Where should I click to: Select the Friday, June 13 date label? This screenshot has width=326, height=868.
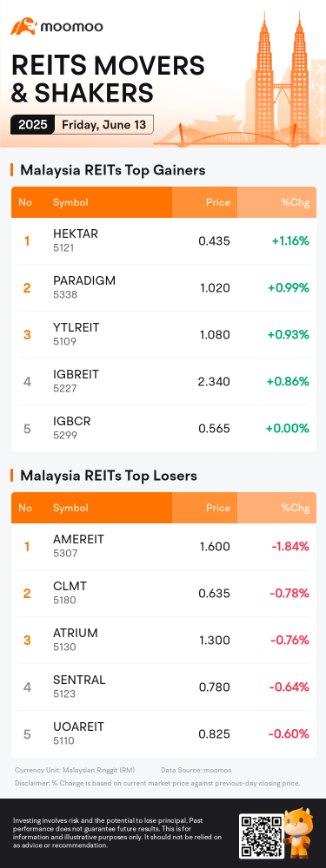(x=104, y=124)
